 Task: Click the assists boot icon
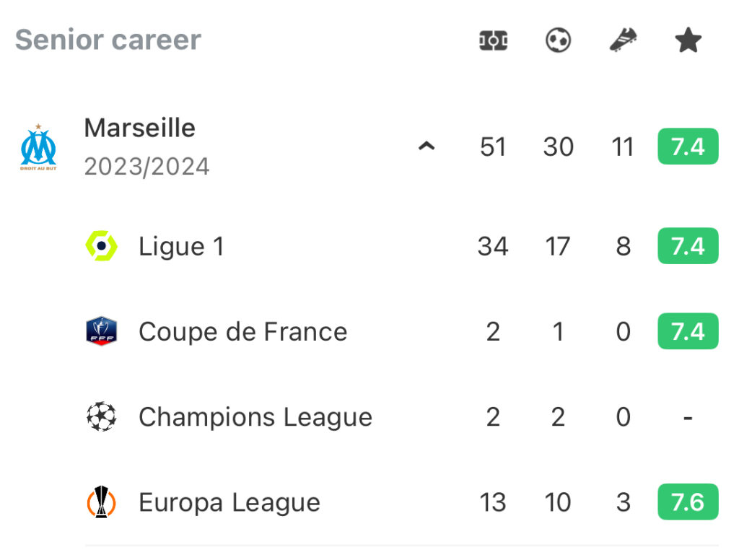(623, 40)
